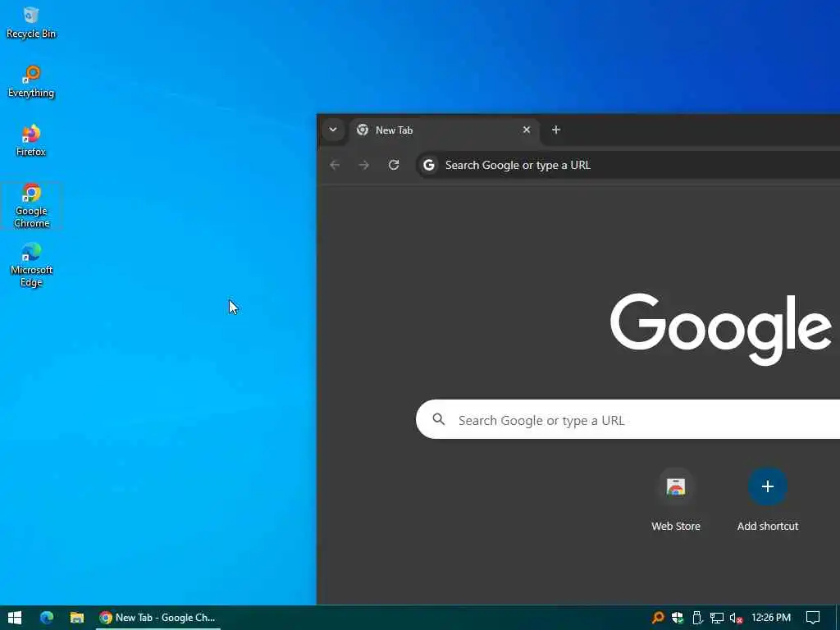Open File Explorer from the taskbar
The width and height of the screenshot is (840, 630).
[x=77, y=618]
